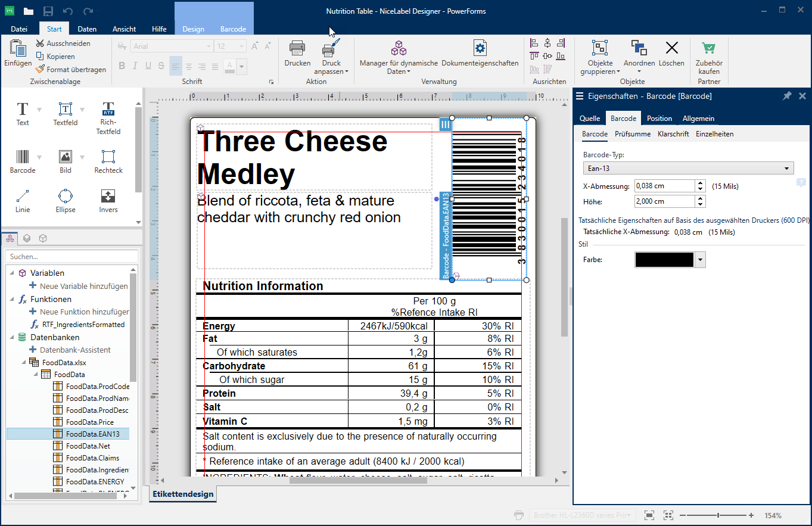Switch to Ansicht ribbon tab
812x526 pixels.
tap(124, 29)
